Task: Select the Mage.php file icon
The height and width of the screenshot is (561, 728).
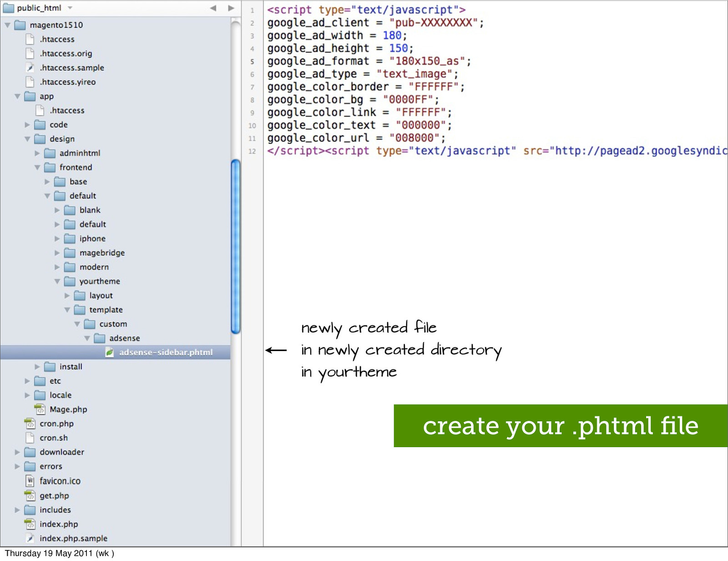Action: point(40,409)
